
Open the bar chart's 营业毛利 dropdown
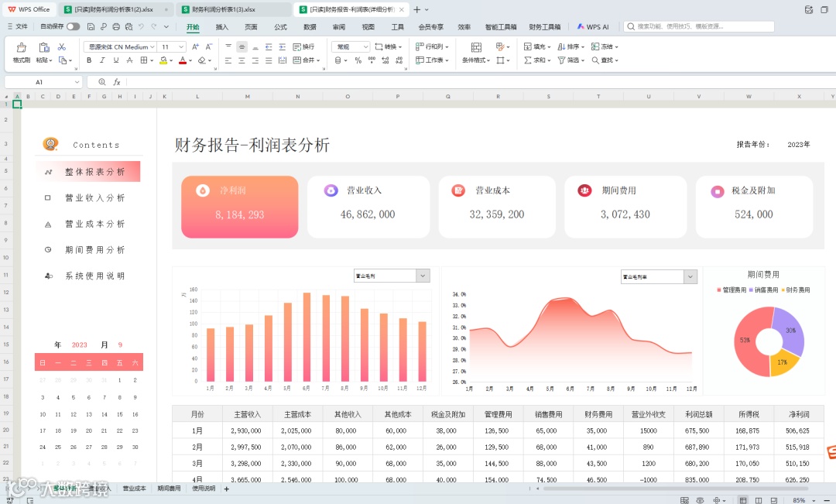[423, 276]
